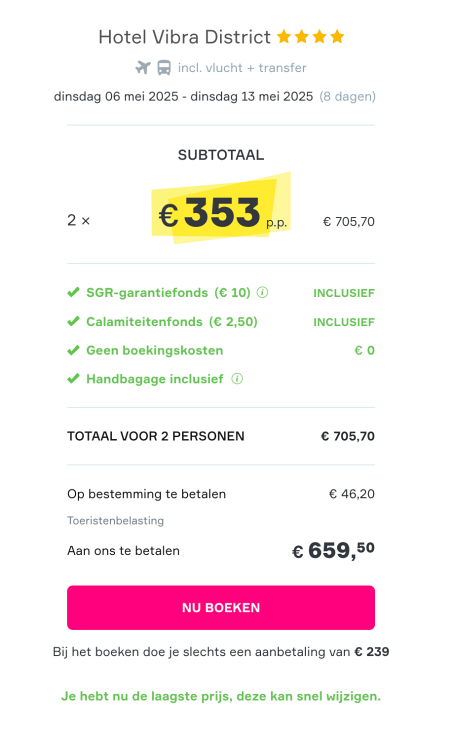This screenshot has height=733, width=450.
Task: Click the yellow € 353 p.p. price badge
Action: click(x=221, y=209)
